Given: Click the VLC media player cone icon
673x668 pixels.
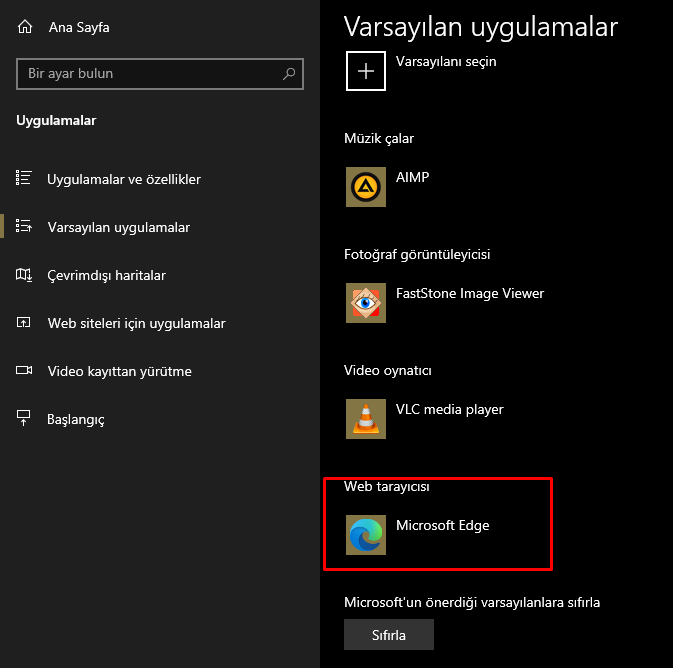Looking at the screenshot, I should tap(366, 419).
